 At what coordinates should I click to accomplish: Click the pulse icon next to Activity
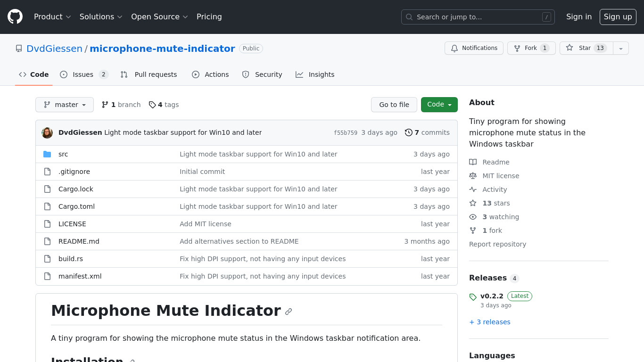coord(473,189)
